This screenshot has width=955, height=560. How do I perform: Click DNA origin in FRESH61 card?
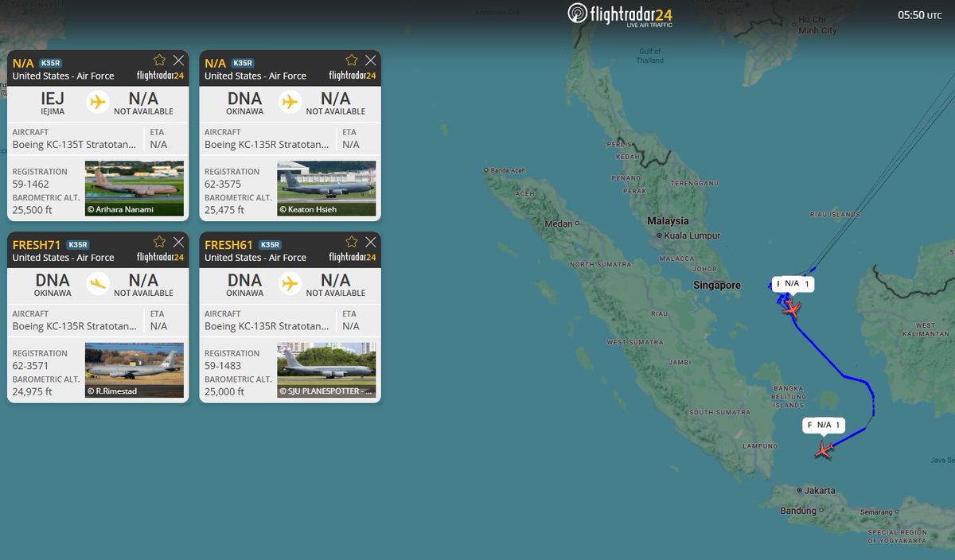(244, 280)
